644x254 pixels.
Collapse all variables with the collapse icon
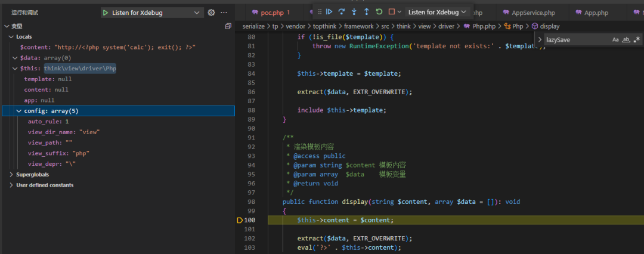tap(228, 26)
